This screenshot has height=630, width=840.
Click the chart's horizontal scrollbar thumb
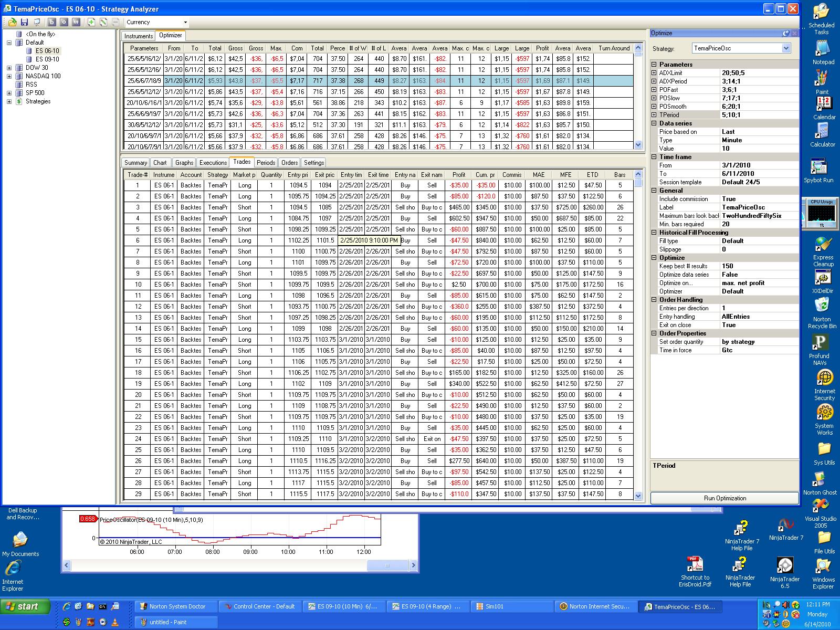pyautogui.click(x=387, y=565)
